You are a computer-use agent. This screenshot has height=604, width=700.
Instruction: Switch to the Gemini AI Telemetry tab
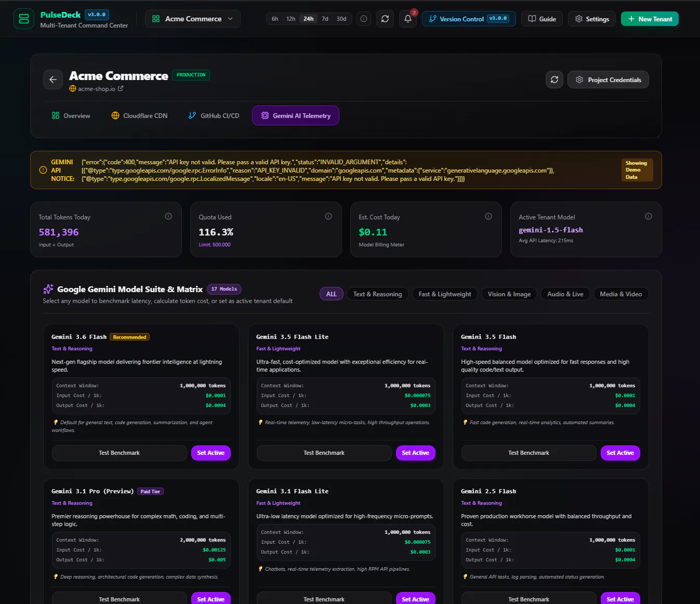click(296, 115)
